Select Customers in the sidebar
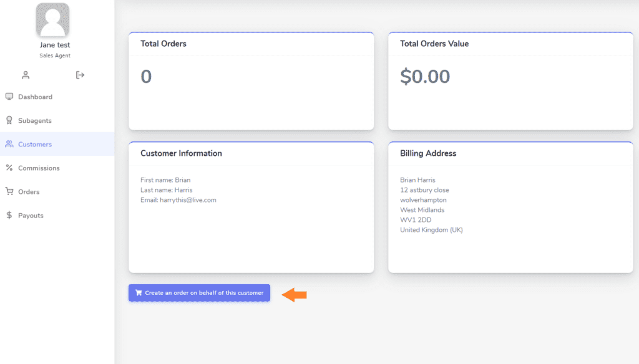The width and height of the screenshot is (639, 364). point(57,144)
